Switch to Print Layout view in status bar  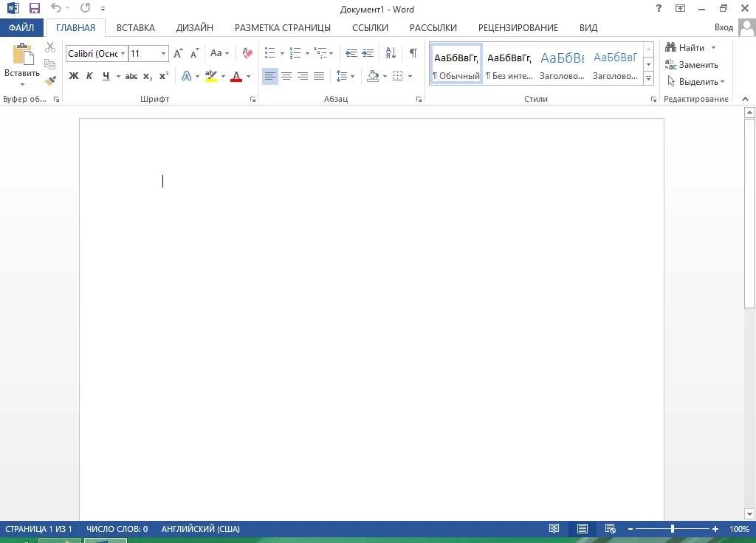click(x=583, y=528)
